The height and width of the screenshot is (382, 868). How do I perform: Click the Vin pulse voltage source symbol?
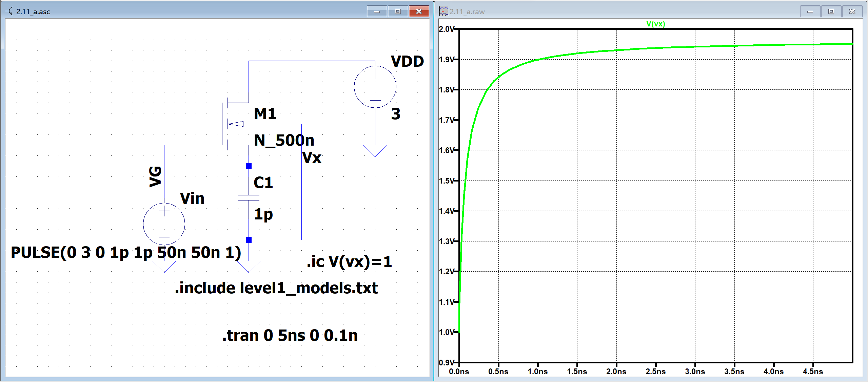tap(164, 224)
